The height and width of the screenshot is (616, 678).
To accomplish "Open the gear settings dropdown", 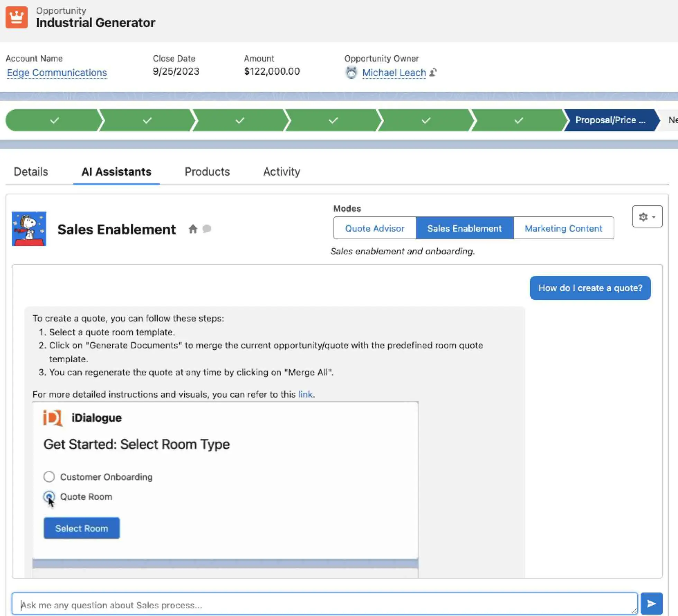I will [647, 217].
